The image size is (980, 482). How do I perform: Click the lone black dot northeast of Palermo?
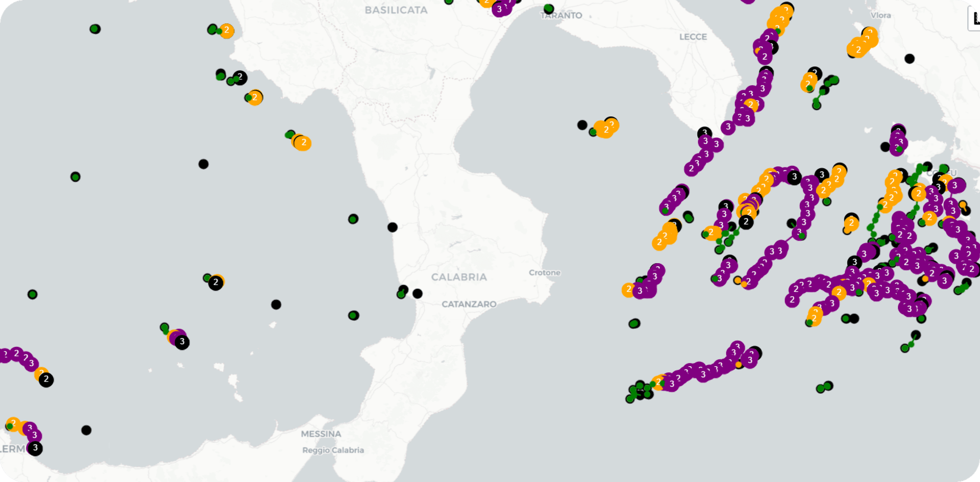tap(86, 430)
